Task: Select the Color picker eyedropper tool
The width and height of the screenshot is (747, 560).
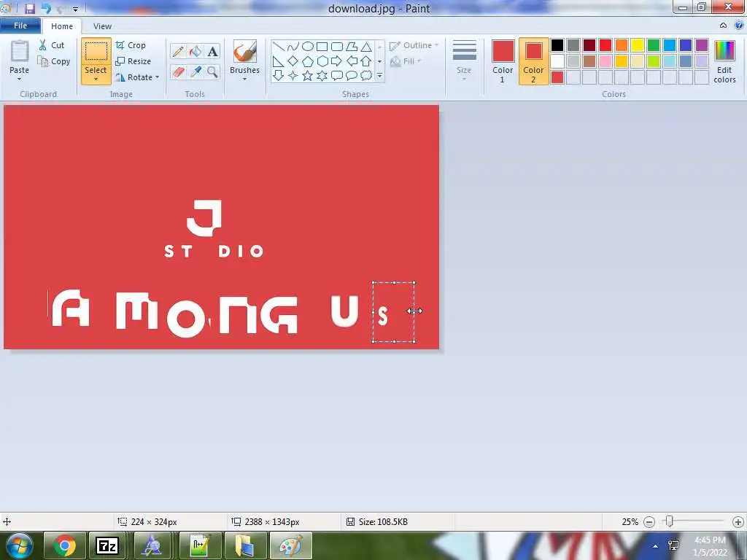Action: pos(196,72)
